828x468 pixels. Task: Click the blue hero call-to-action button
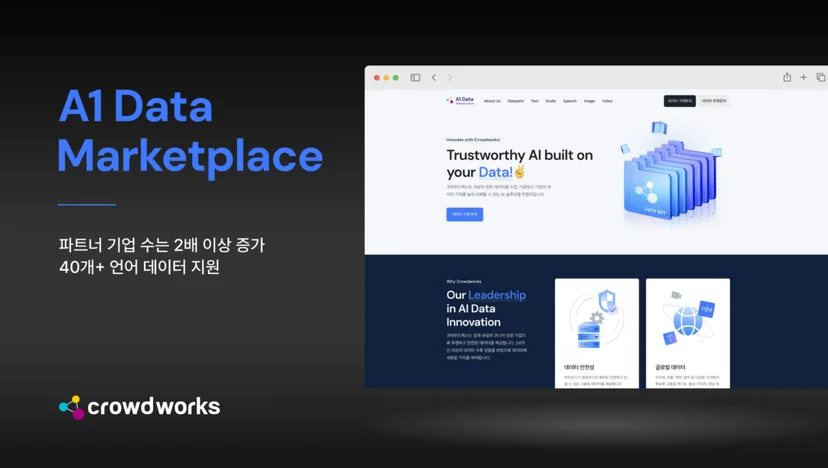465,214
